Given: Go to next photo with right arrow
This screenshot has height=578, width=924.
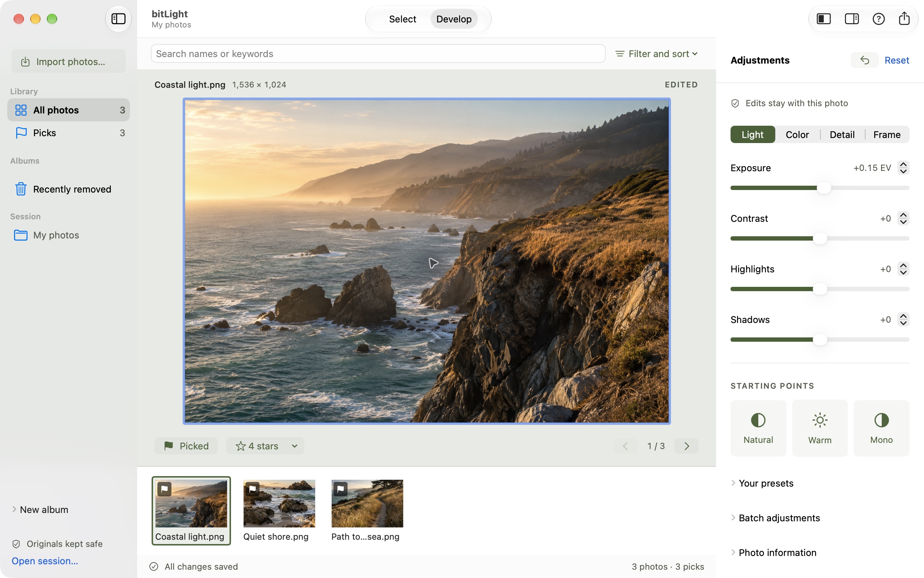Looking at the screenshot, I should [x=686, y=446].
